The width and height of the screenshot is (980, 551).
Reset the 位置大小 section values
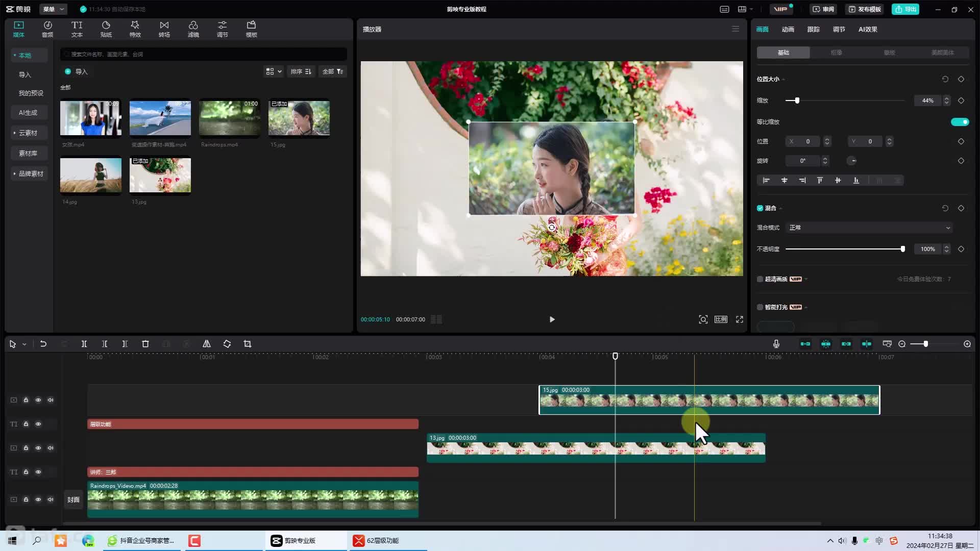945,79
